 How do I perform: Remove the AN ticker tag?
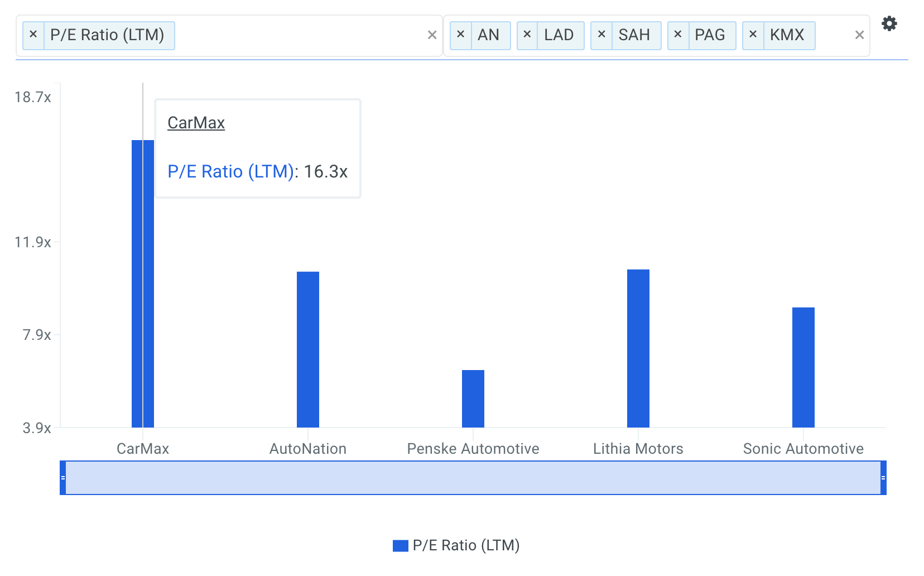coord(461,35)
